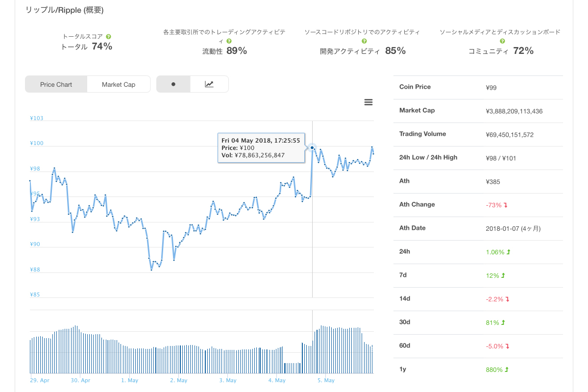Open the chart hamburger context menu
The height and width of the screenshot is (392, 588).
368,102
